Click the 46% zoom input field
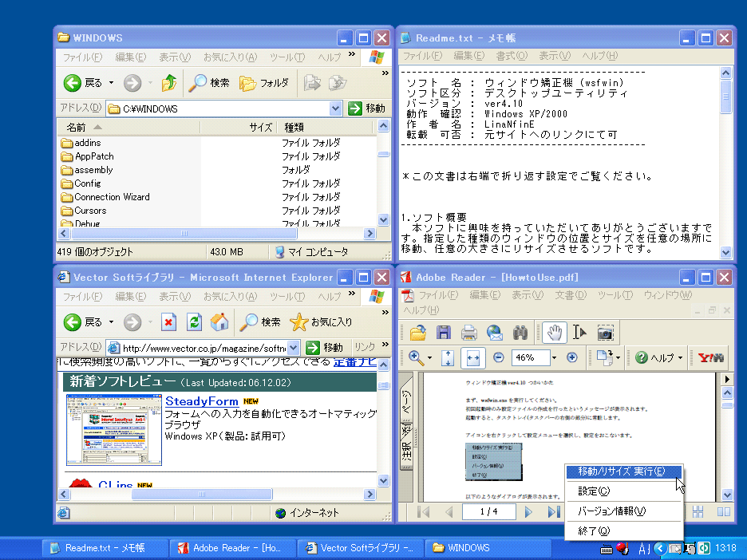This screenshot has height=560, width=747. (x=531, y=357)
